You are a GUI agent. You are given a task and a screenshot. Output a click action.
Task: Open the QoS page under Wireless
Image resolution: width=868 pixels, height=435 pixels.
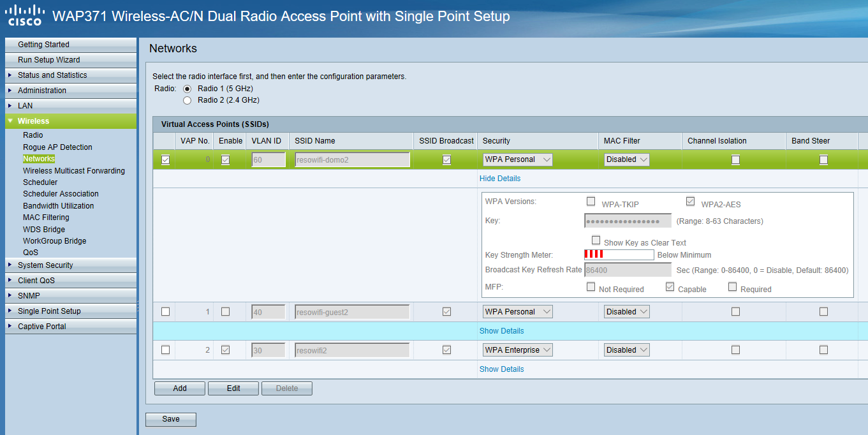(31, 253)
